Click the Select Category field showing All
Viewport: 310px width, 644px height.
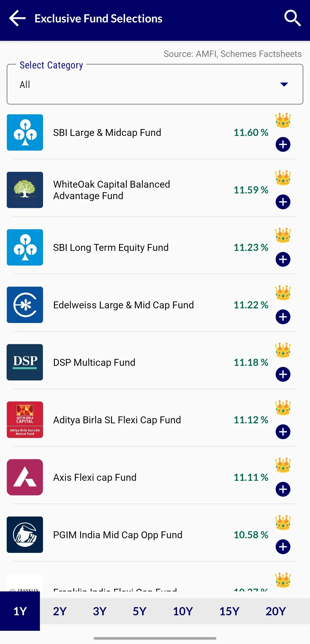tap(155, 84)
